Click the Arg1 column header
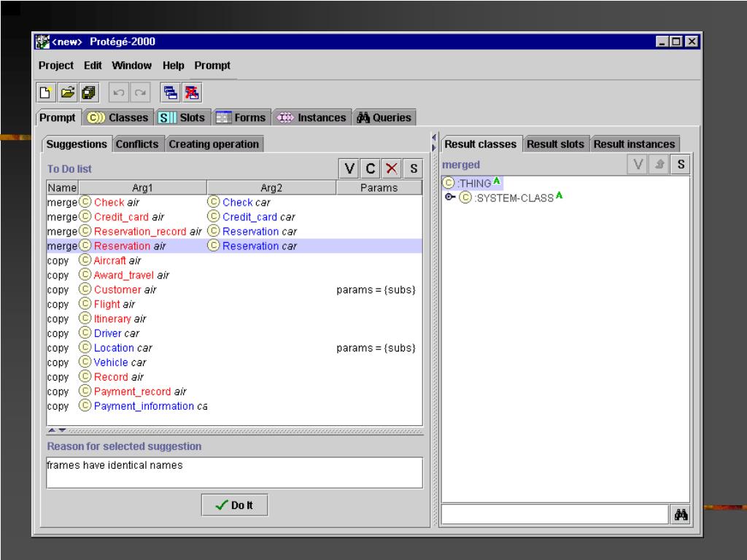Image resolution: width=747 pixels, height=560 pixels. pos(142,187)
